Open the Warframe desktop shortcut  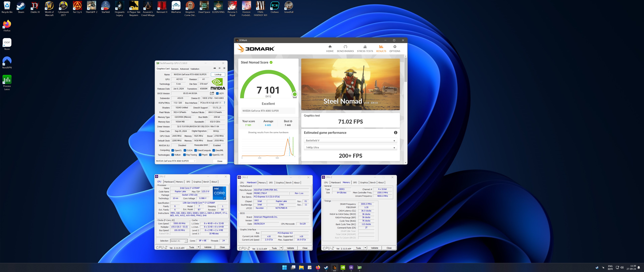coord(176,7)
